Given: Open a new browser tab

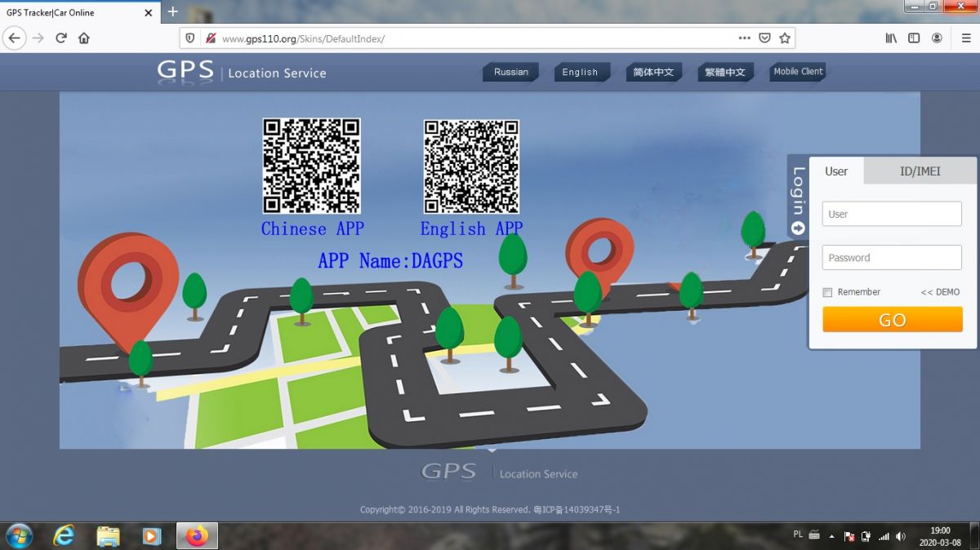Looking at the screenshot, I should coord(172,12).
